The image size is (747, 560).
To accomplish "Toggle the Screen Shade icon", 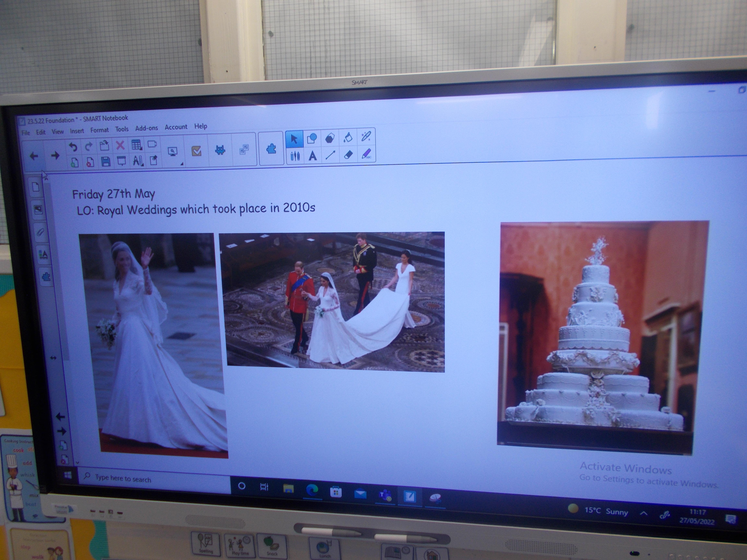I will point(121,161).
